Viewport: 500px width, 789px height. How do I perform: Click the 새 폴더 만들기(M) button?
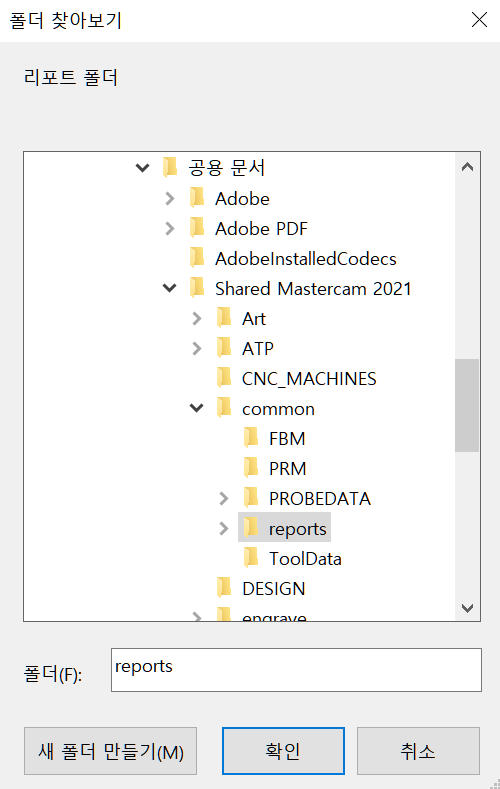click(x=111, y=751)
